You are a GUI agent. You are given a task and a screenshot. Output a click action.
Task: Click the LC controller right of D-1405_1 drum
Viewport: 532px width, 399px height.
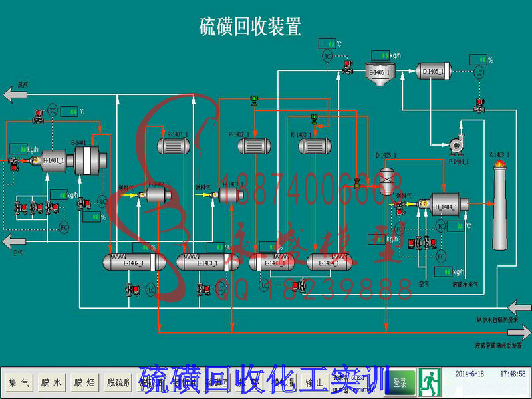(x=479, y=72)
